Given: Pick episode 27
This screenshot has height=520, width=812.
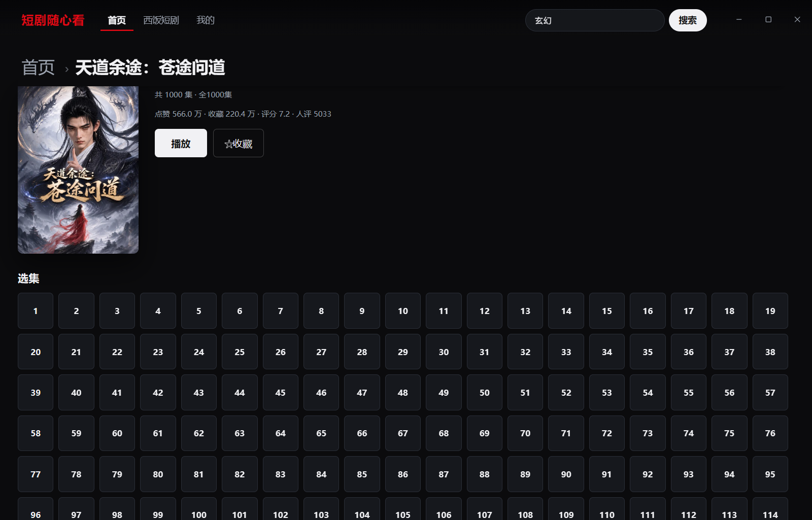Looking at the screenshot, I should pos(321,352).
